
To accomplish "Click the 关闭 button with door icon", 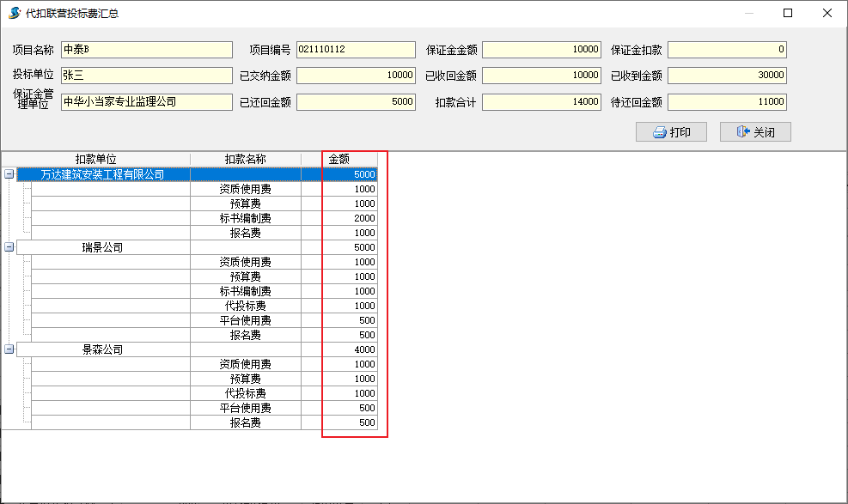I will [x=755, y=132].
